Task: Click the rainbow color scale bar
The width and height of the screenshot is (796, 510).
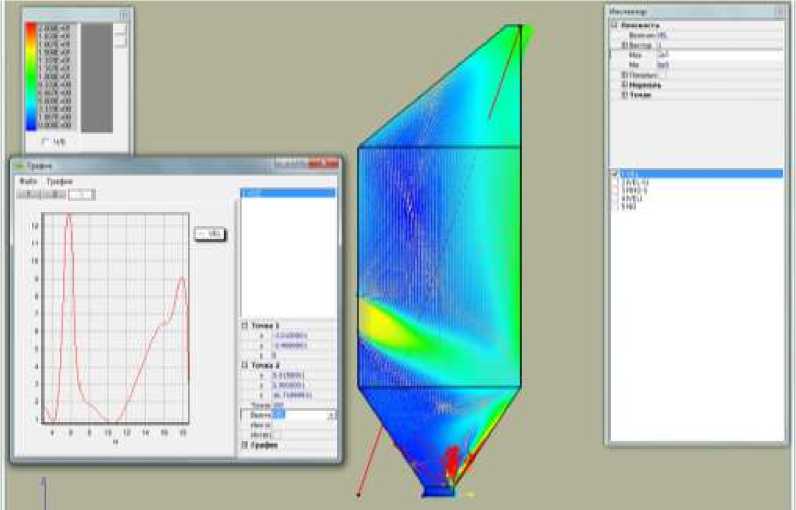Action: 31,77
